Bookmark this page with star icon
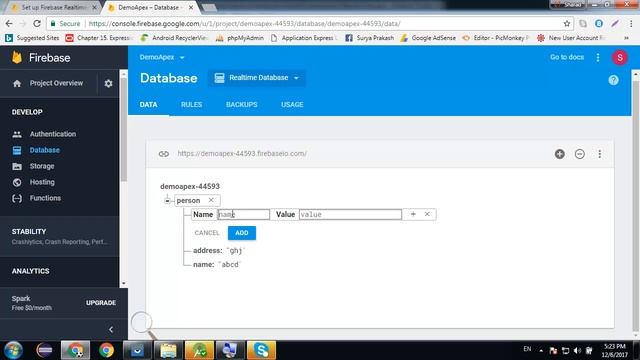640x360 pixels. (567, 24)
